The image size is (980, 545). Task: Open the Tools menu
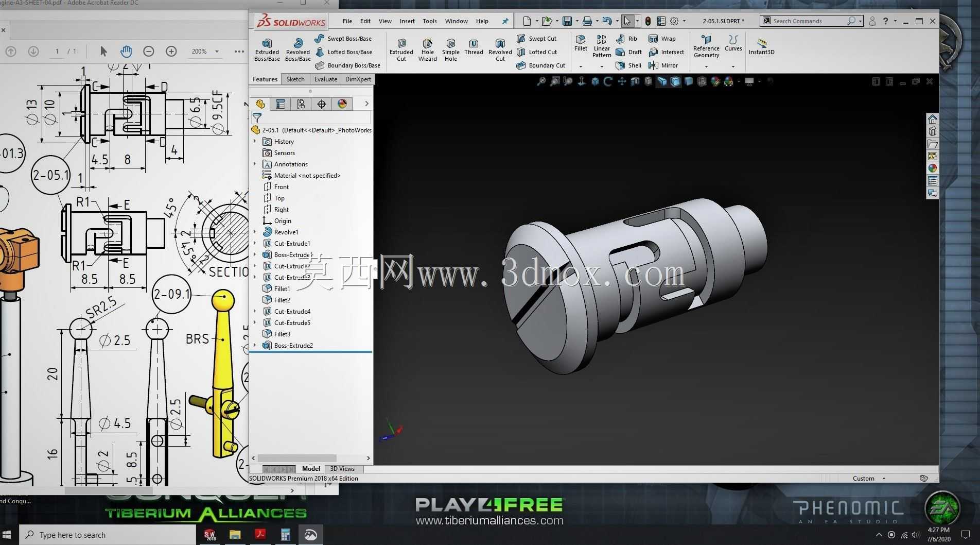(x=430, y=21)
